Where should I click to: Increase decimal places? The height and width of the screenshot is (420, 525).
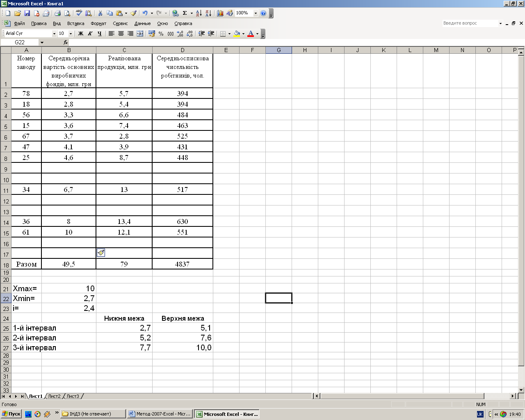coord(180,34)
